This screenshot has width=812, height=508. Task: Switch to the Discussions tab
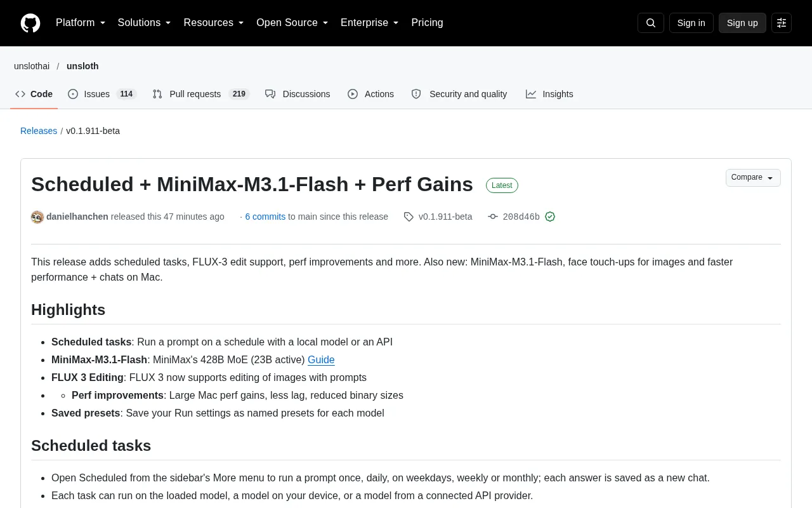pyautogui.click(x=298, y=94)
